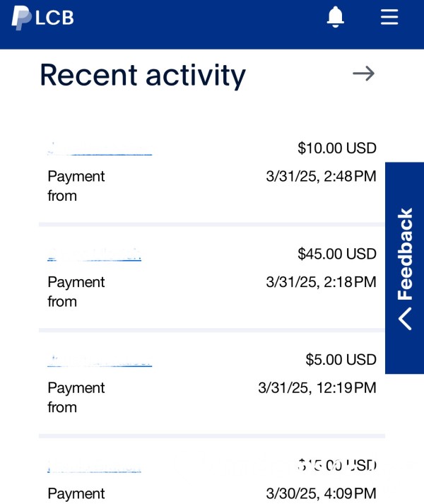
Task: Select the Recent activity heading
Action: tap(143, 76)
